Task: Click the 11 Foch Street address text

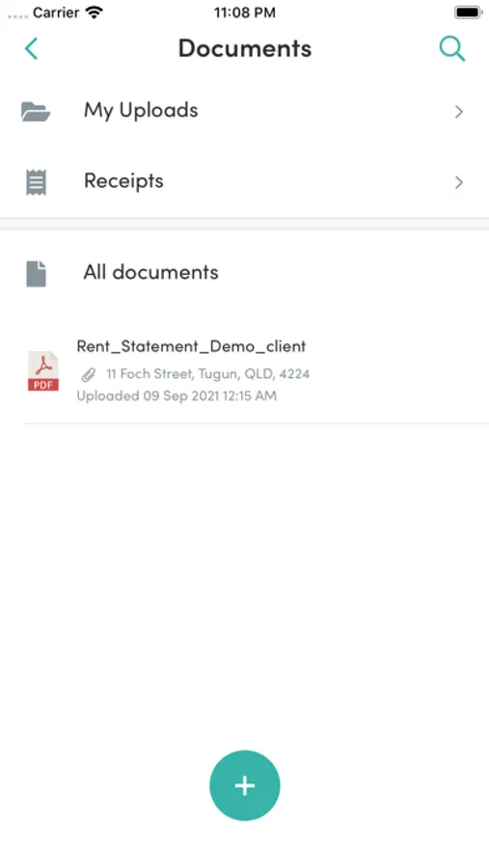Action: click(207, 374)
